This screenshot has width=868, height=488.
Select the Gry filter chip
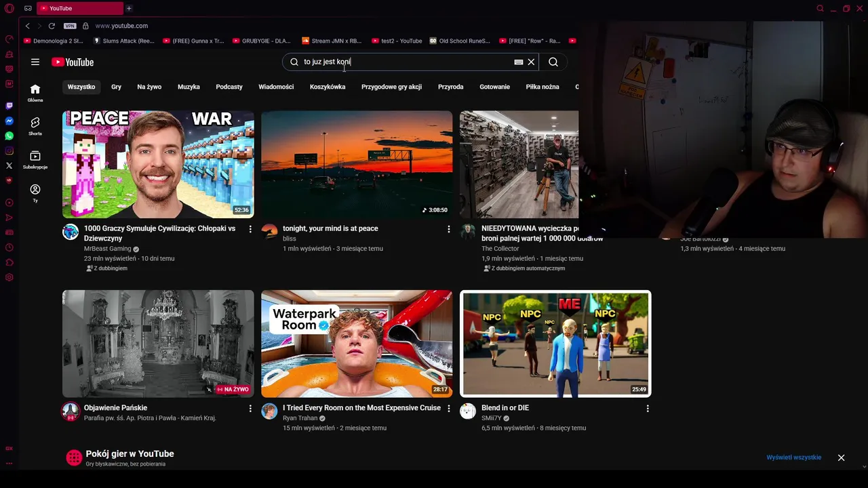116,87
